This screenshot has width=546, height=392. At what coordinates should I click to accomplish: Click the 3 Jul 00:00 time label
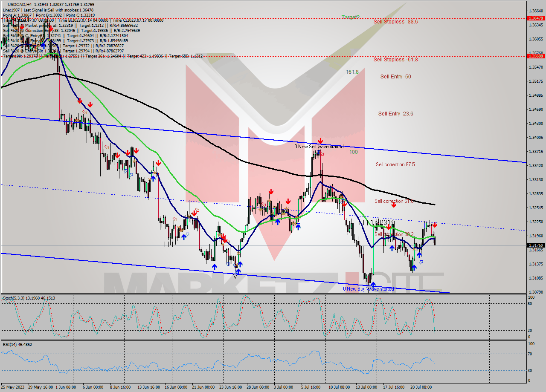pos(283,387)
